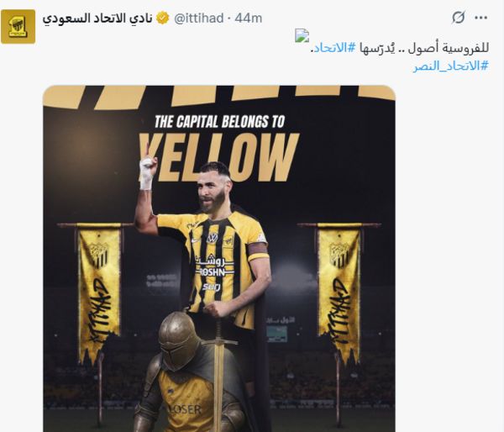Click the kneeling knight's helmet
The width and height of the screenshot is (504, 432).
tap(180, 340)
